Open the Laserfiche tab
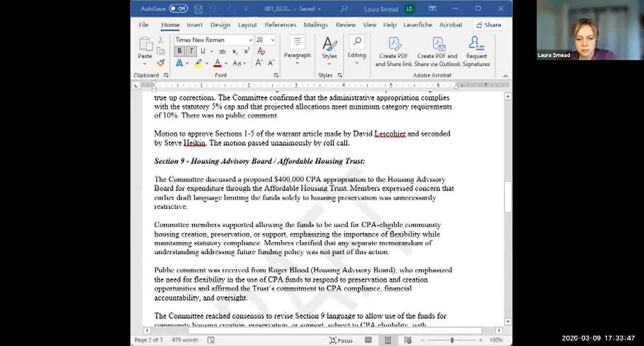This screenshot has height=346, width=644. pyautogui.click(x=418, y=25)
